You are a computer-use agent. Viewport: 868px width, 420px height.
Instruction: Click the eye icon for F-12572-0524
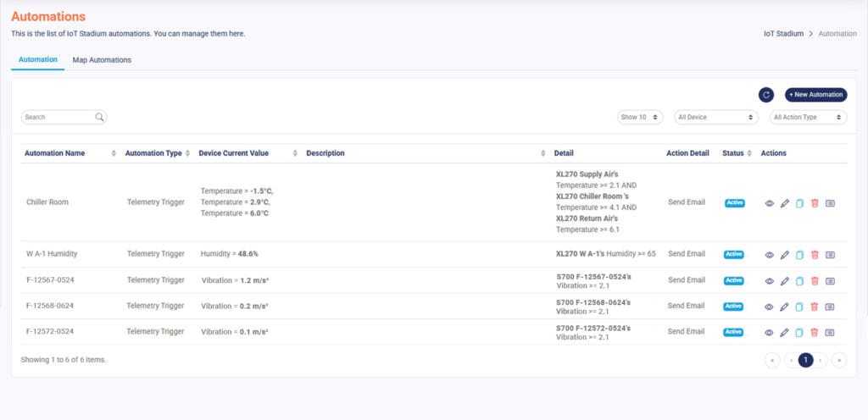click(x=769, y=333)
